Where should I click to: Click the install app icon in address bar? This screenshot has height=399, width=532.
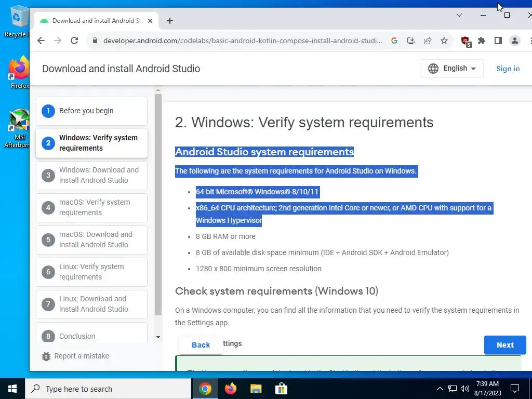pyautogui.click(x=411, y=41)
